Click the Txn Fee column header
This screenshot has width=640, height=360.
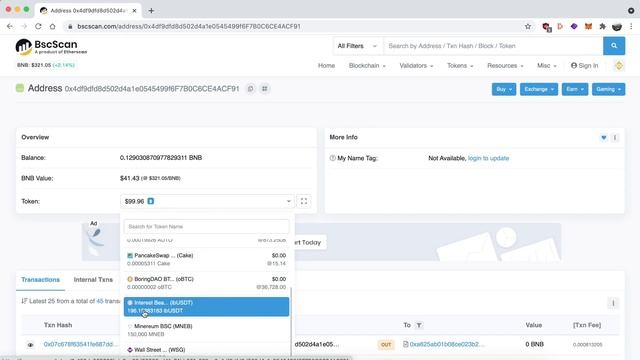[x=587, y=325]
